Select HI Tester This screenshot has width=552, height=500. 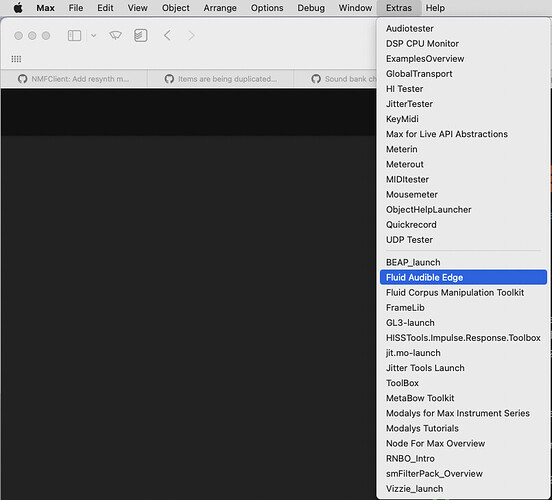[x=463, y=89]
